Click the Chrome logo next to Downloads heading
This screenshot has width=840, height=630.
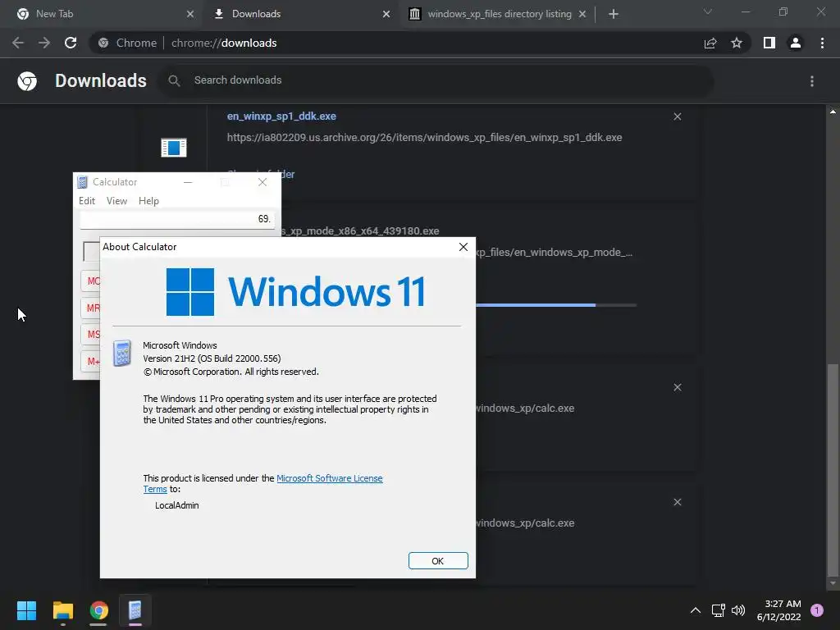point(27,81)
